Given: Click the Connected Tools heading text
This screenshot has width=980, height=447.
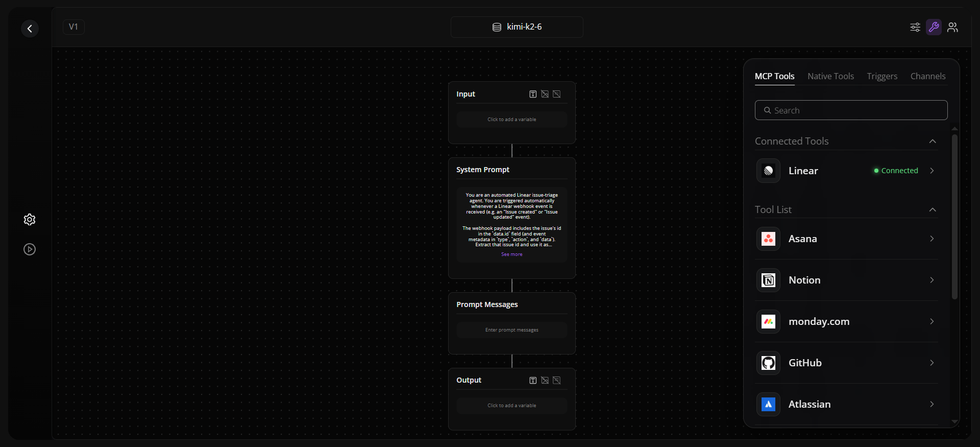Looking at the screenshot, I should pyautogui.click(x=792, y=141).
